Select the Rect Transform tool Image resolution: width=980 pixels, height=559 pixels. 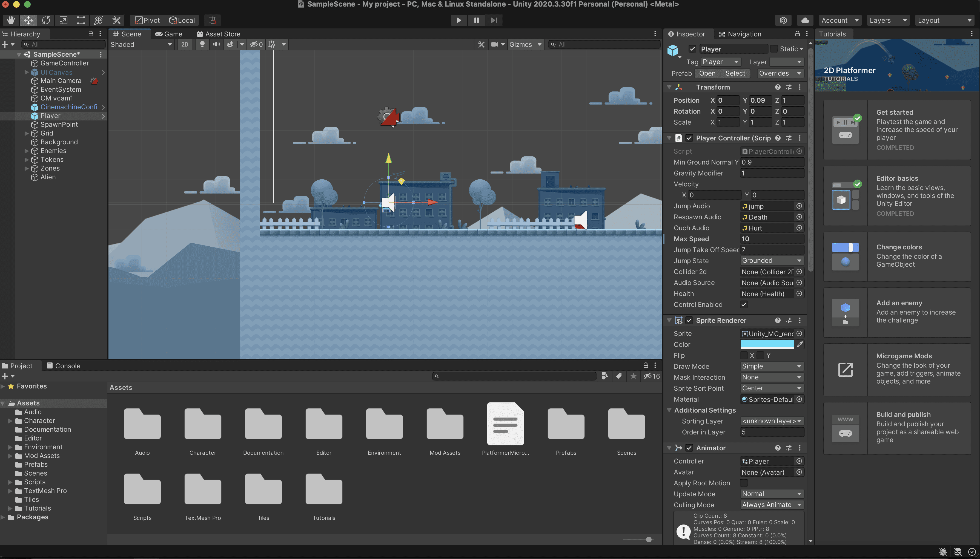[x=81, y=20]
